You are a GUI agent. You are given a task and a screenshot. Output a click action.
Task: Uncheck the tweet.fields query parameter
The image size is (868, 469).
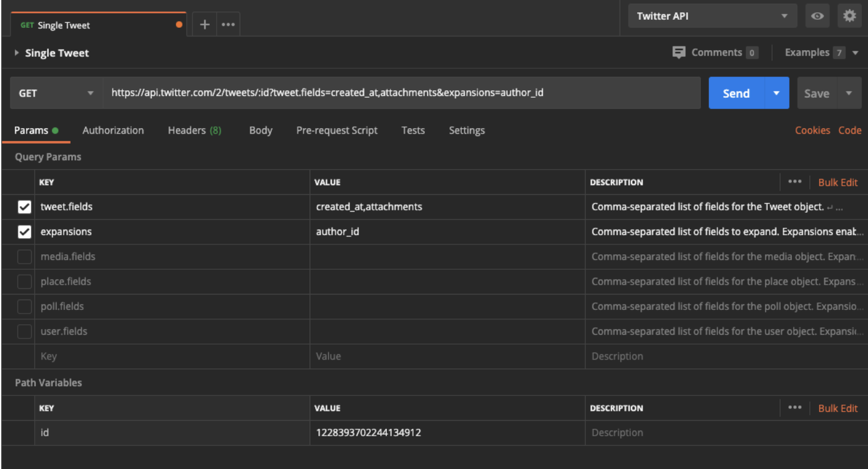(x=24, y=207)
